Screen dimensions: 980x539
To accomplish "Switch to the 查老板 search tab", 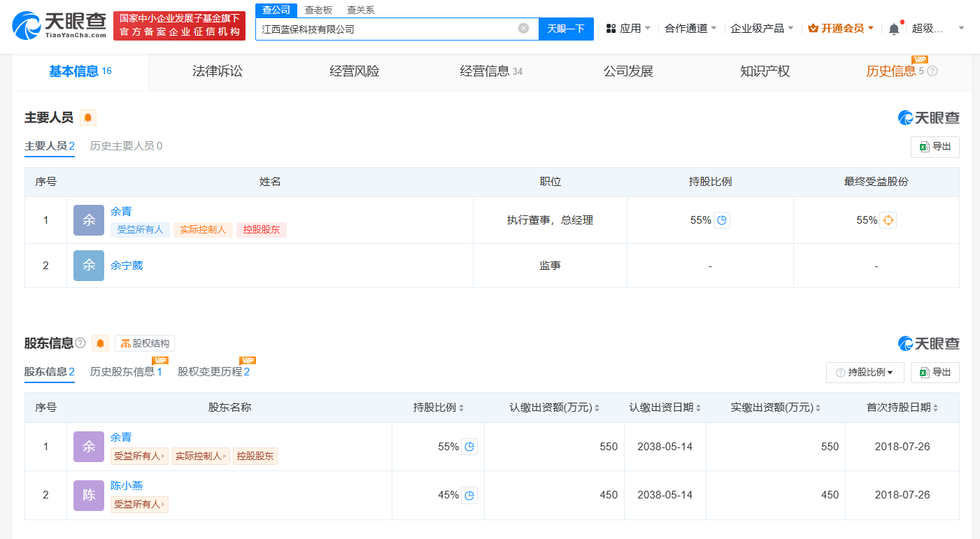I will 318,10.
